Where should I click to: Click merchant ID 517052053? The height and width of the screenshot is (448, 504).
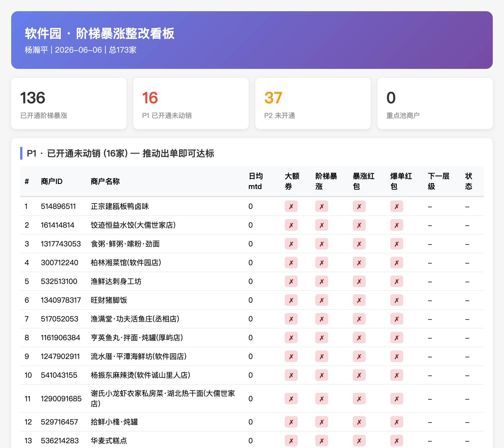coord(60,319)
